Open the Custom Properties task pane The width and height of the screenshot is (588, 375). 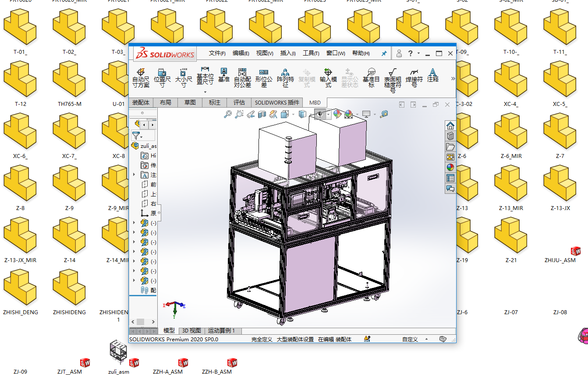click(450, 178)
